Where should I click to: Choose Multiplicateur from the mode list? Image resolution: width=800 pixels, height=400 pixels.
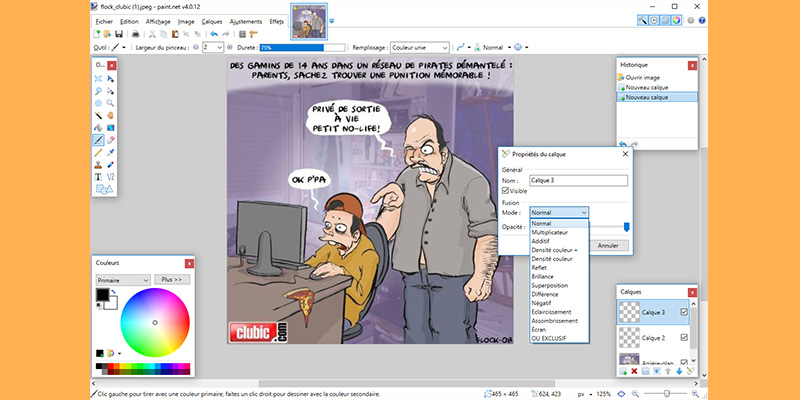point(559,232)
